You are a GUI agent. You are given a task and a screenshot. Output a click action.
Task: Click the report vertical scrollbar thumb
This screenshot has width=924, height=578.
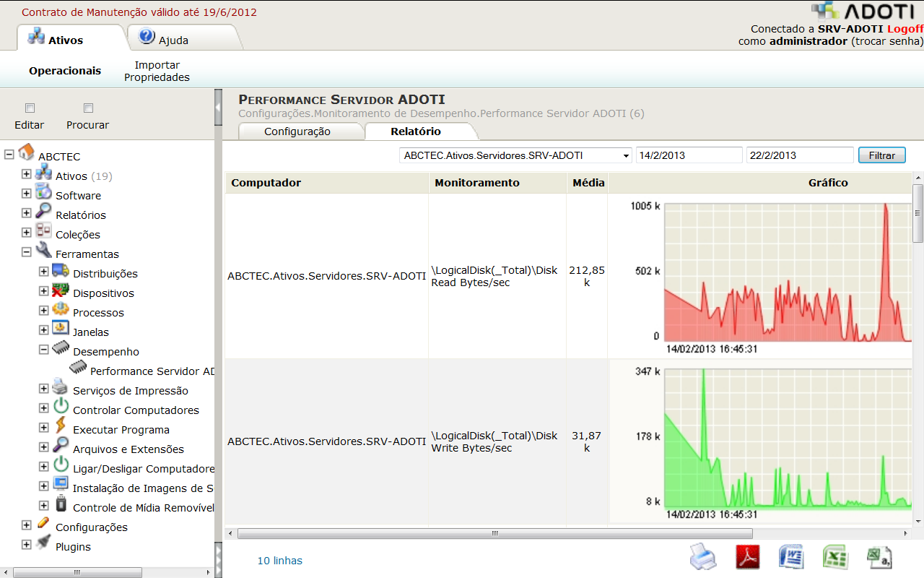coord(918,213)
